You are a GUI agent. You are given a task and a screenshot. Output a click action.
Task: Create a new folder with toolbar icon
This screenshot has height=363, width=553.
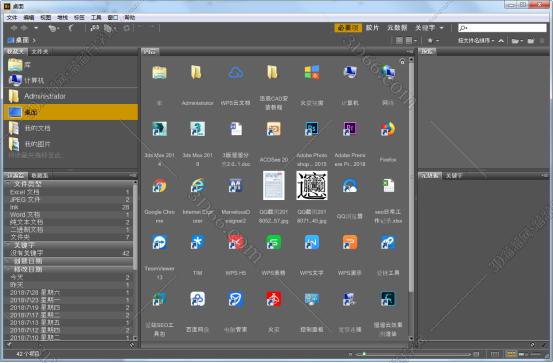[x=531, y=41]
